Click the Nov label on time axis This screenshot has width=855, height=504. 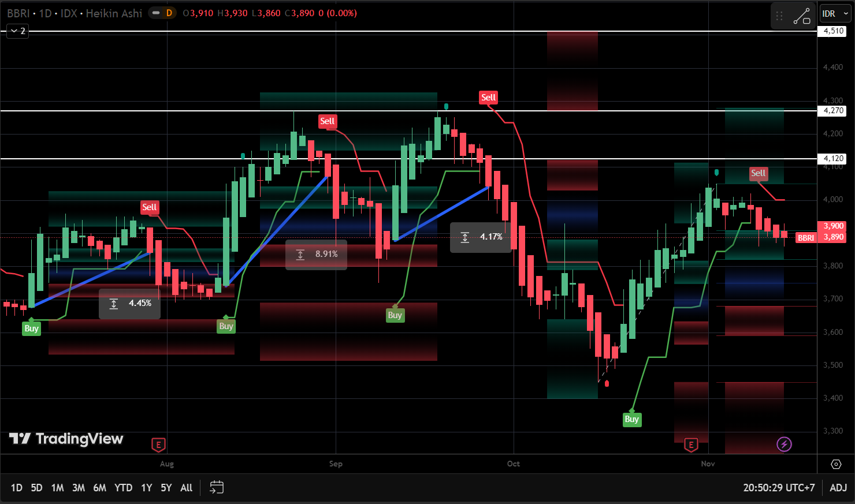(x=708, y=464)
